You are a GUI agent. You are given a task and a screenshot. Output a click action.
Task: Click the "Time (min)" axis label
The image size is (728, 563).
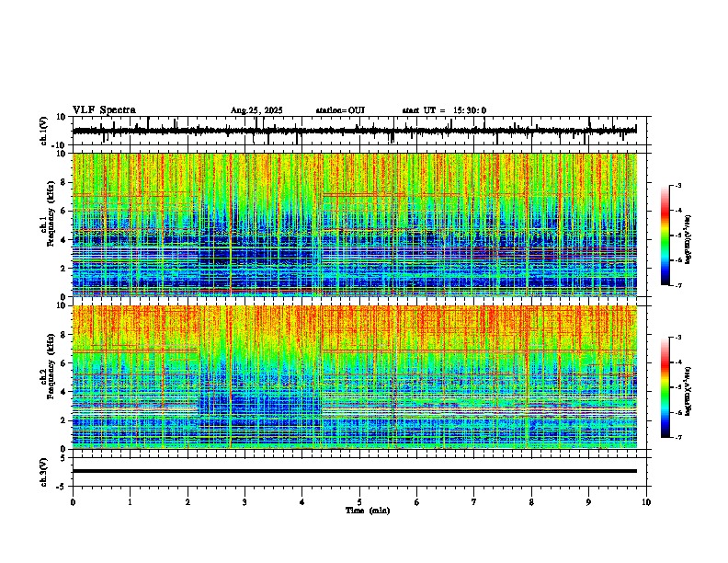[368, 511]
